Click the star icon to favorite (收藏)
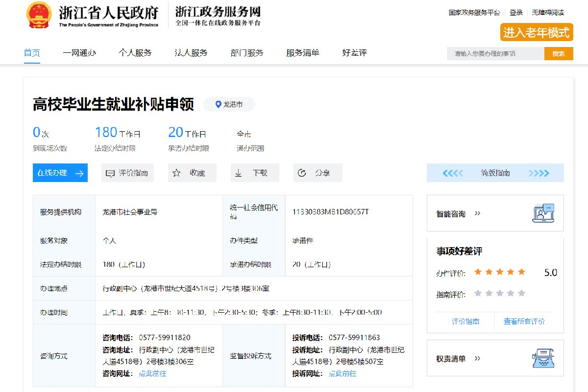Image resolution: width=588 pixels, height=392 pixels. click(x=177, y=173)
